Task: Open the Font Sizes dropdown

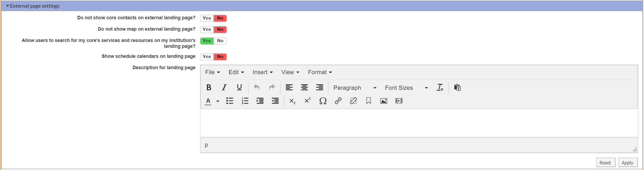Action: pos(406,88)
